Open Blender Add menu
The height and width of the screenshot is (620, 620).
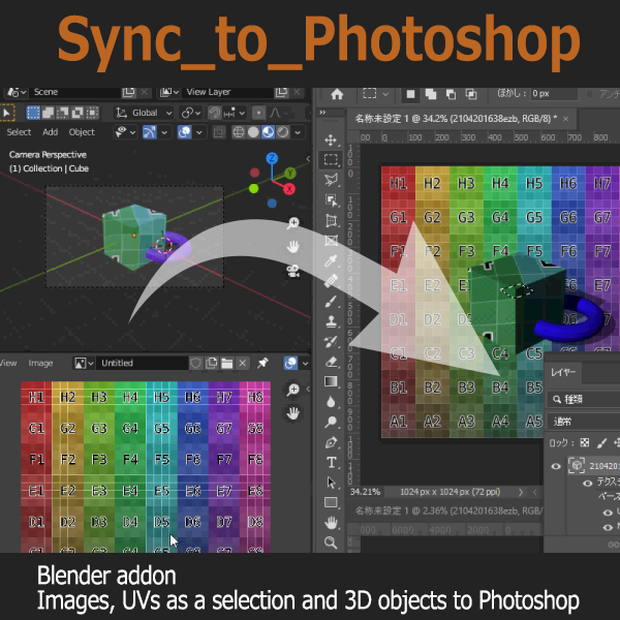pyautogui.click(x=50, y=132)
